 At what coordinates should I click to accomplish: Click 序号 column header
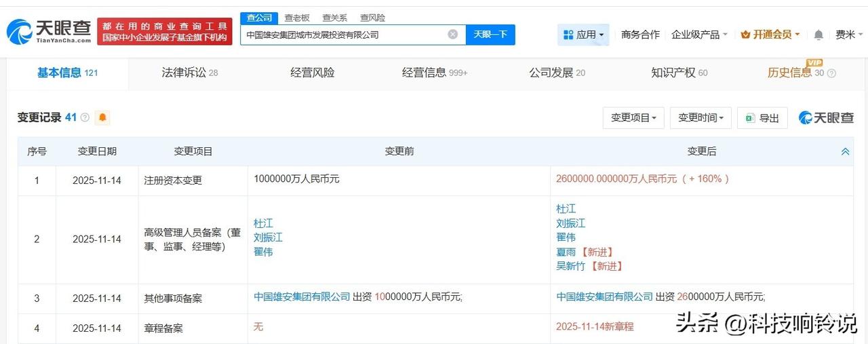tap(37, 151)
